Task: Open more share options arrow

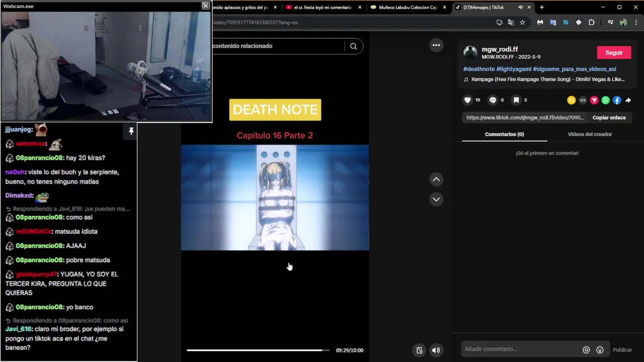Action: tap(628, 101)
